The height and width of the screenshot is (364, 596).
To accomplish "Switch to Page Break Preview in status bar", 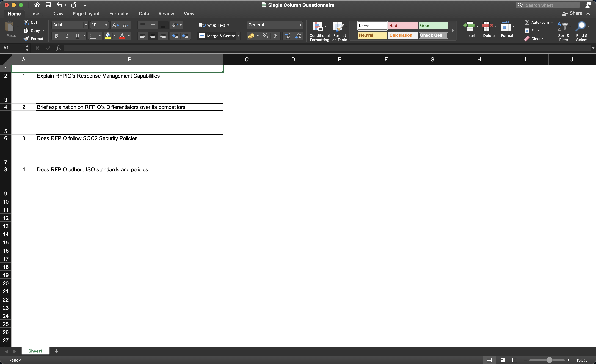I will click(514, 360).
